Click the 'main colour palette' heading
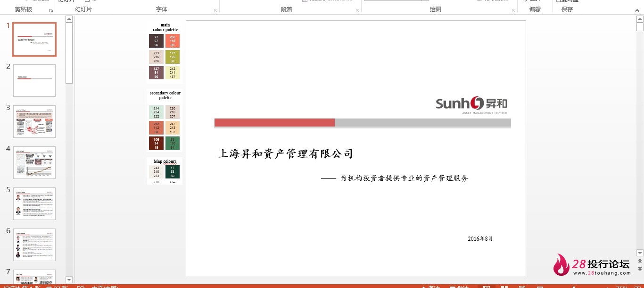Screen dimensions: 644x288 [x=165, y=27]
